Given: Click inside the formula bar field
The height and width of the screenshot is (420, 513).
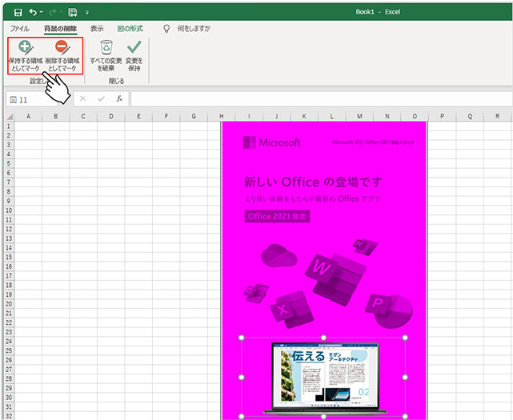Looking at the screenshot, I should [321, 99].
